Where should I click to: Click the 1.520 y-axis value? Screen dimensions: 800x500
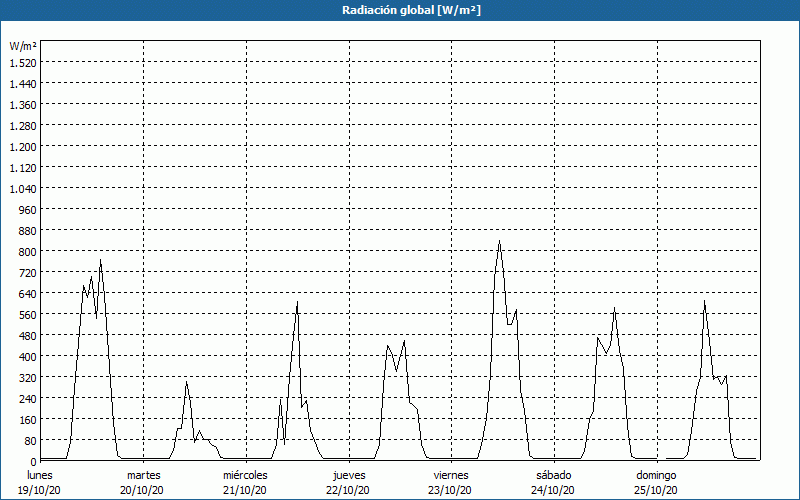pyautogui.click(x=23, y=62)
